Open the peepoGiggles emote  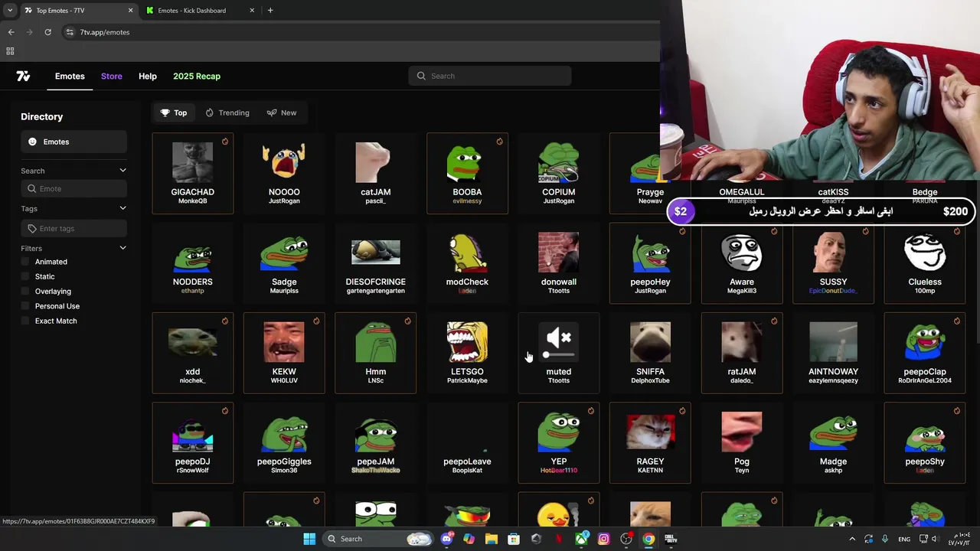284,443
